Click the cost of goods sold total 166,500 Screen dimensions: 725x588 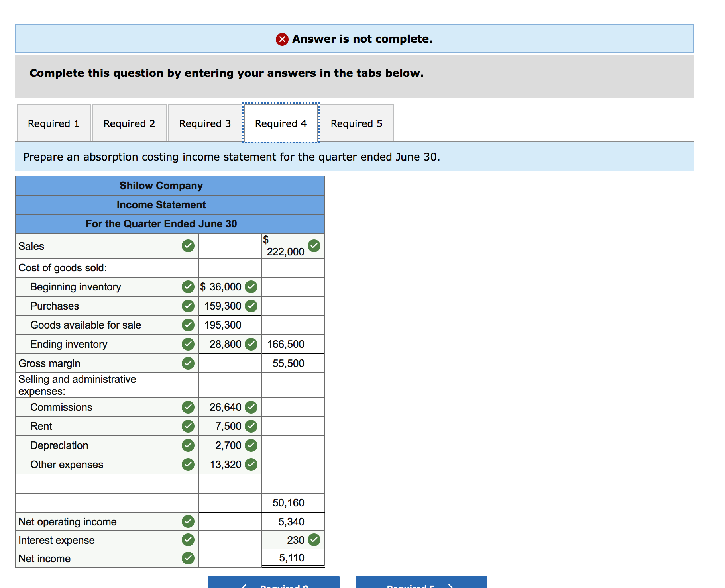point(293,344)
